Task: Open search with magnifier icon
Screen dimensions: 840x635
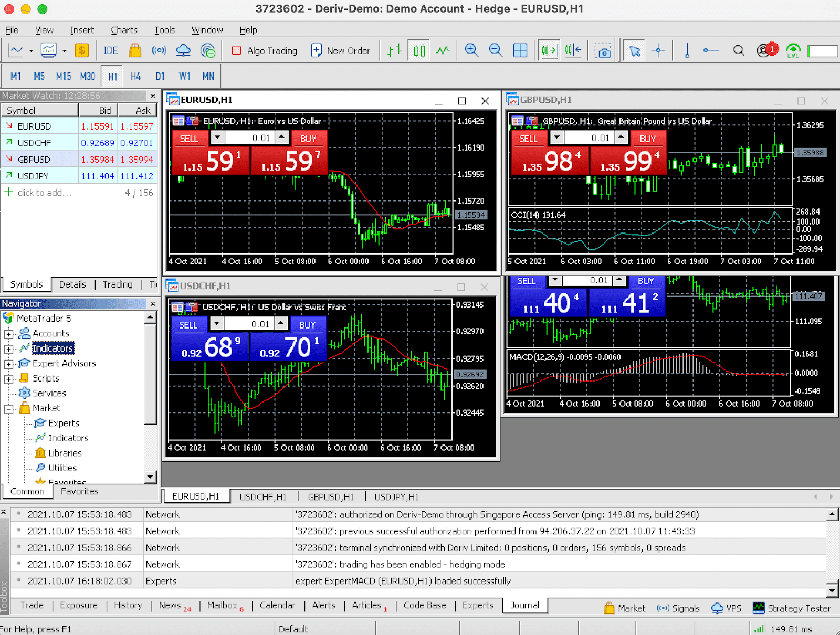Action: [738, 50]
